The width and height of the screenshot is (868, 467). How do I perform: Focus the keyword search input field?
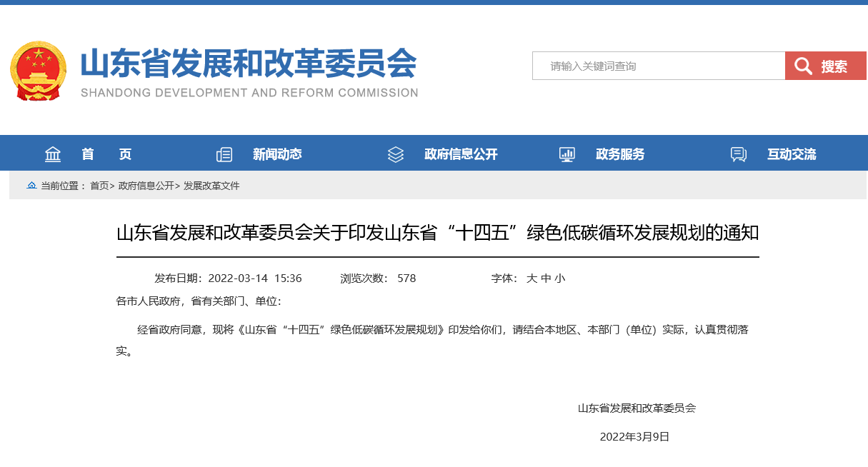[x=658, y=66]
